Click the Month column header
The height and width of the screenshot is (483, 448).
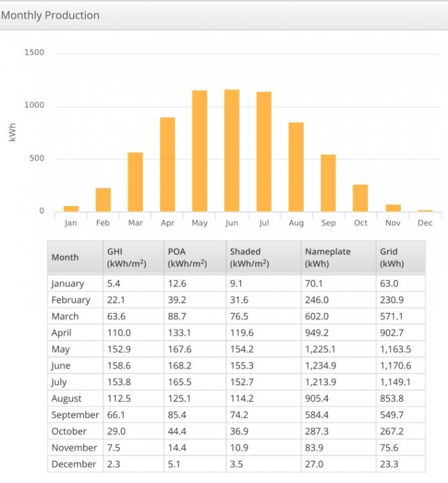coord(65,258)
